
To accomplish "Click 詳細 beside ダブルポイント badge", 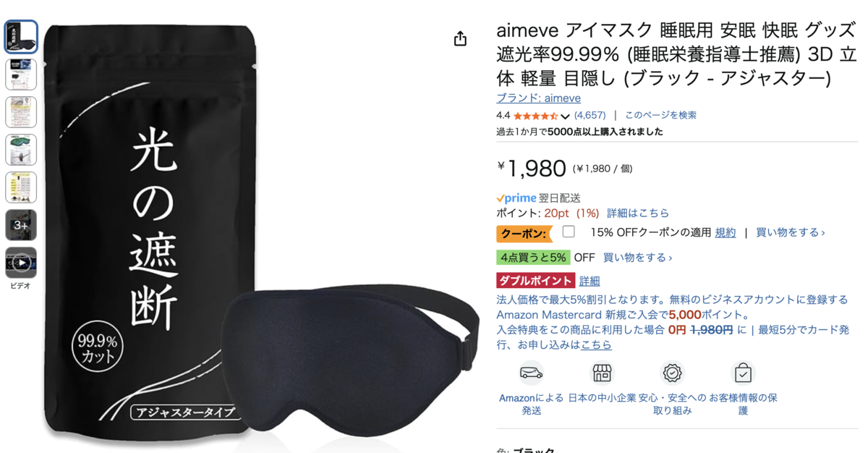I will pyautogui.click(x=590, y=281).
